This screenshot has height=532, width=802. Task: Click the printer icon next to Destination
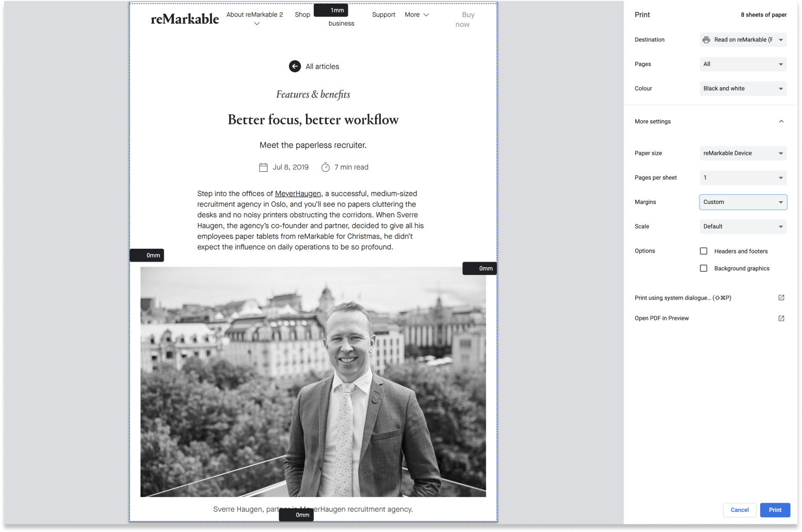click(x=705, y=40)
